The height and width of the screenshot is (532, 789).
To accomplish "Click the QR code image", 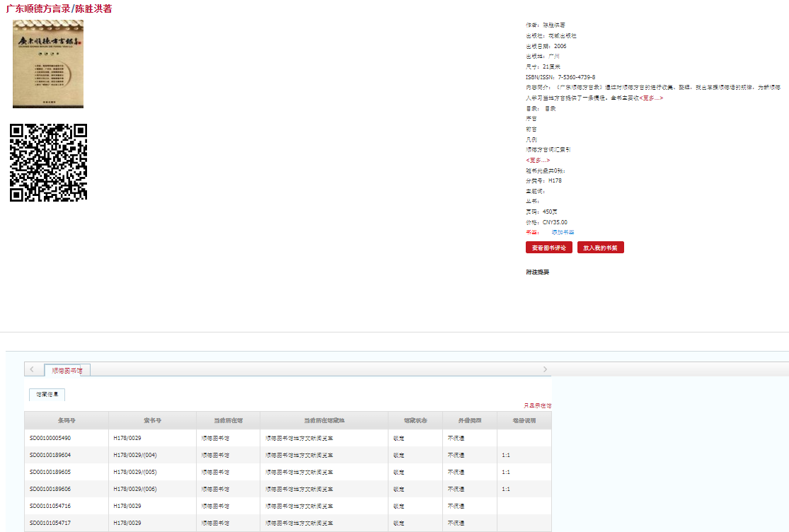I will click(x=48, y=163).
